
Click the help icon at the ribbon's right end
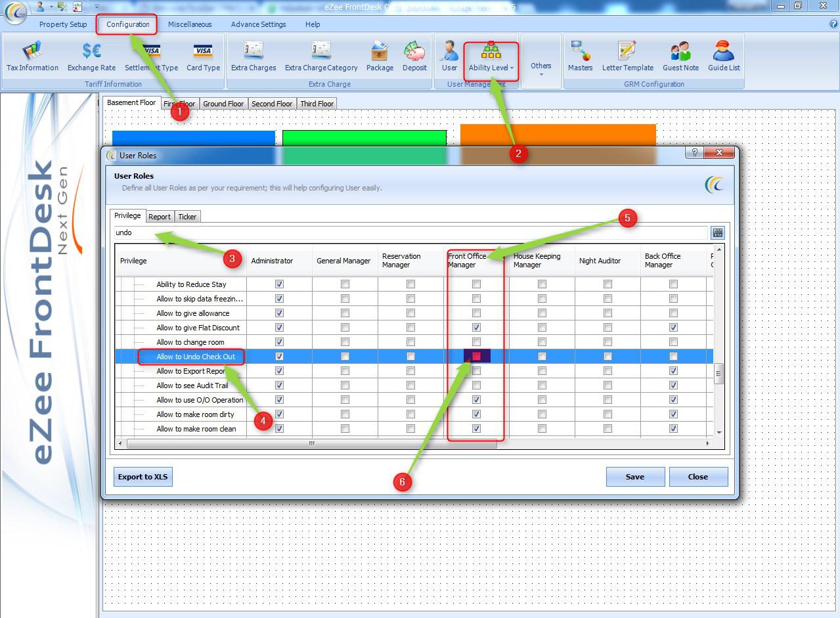pyautogui.click(x=833, y=24)
